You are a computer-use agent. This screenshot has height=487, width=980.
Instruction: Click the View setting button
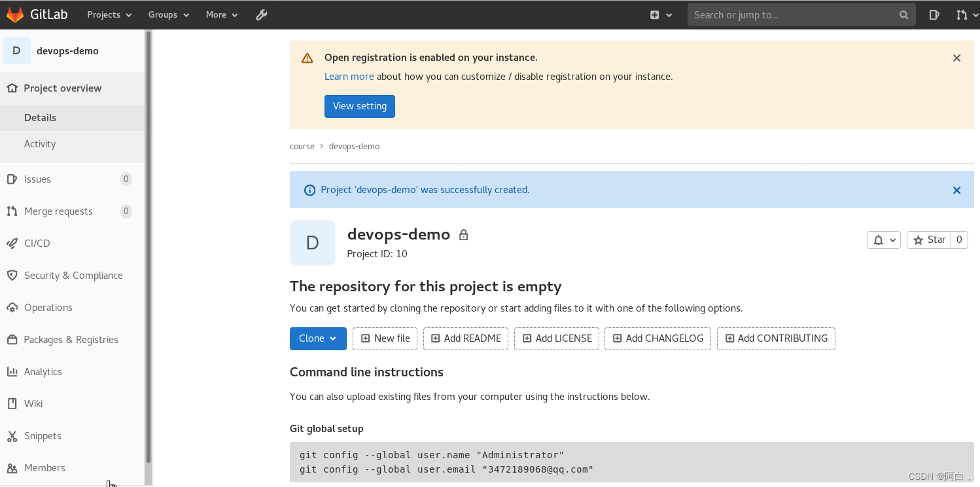tap(360, 106)
